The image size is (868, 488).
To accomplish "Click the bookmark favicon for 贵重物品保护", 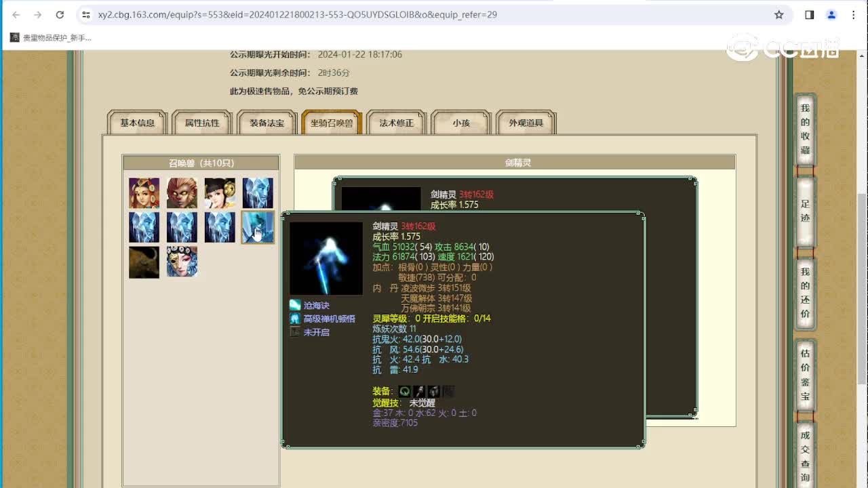I will [x=15, y=37].
